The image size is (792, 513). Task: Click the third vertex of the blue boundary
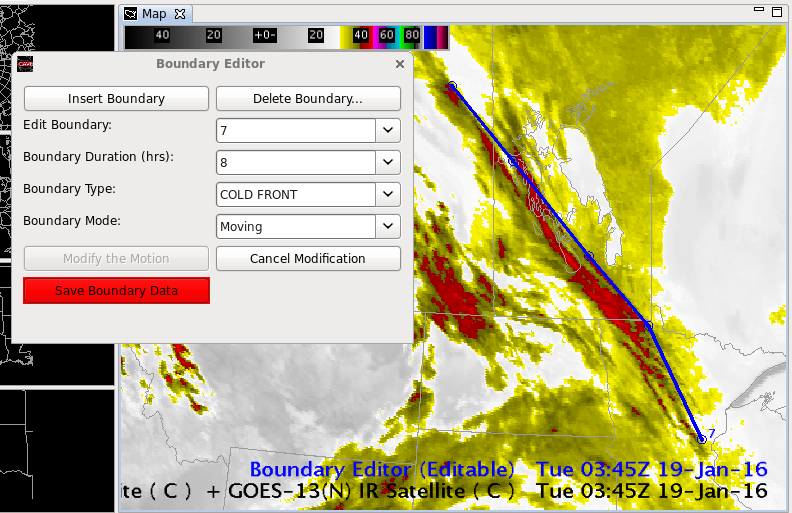point(588,256)
